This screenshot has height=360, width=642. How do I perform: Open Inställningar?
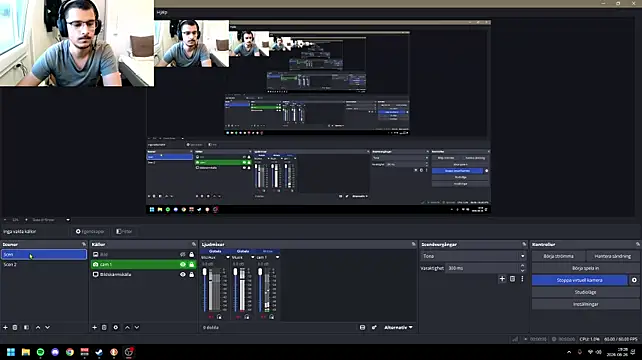585,304
